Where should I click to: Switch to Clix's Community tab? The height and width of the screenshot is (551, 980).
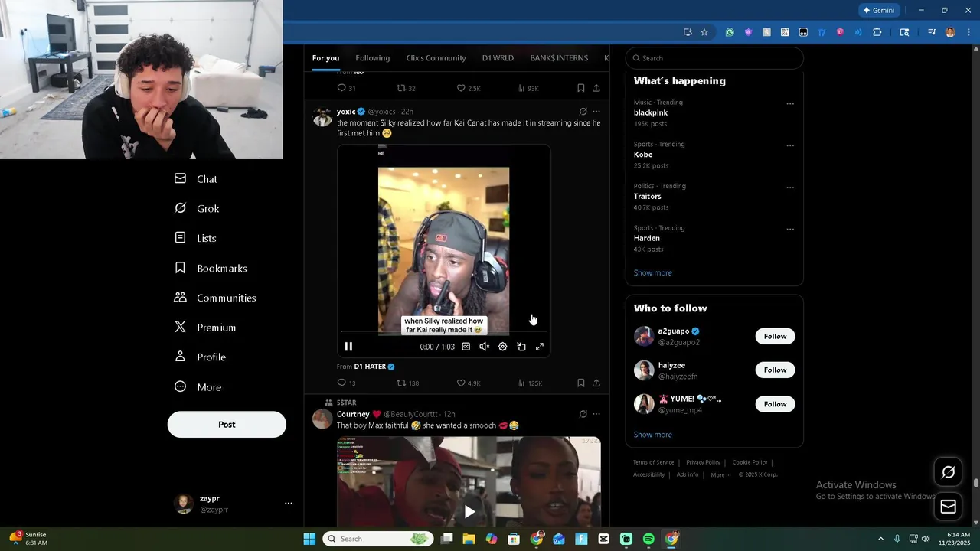436,58
